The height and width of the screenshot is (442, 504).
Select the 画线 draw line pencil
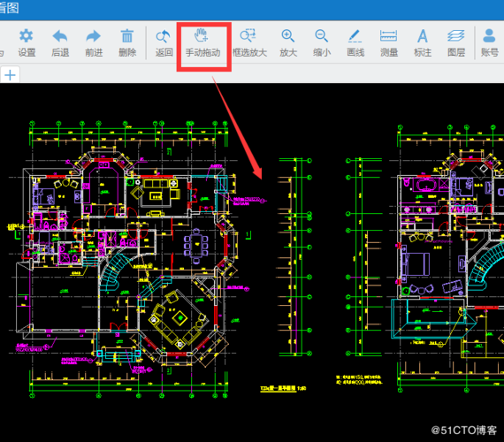[355, 42]
